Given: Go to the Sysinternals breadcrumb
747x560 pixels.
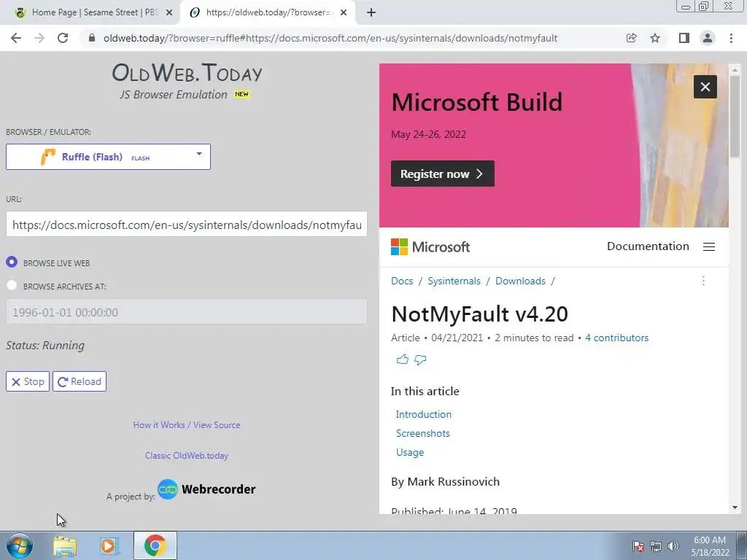Looking at the screenshot, I should point(454,281).
